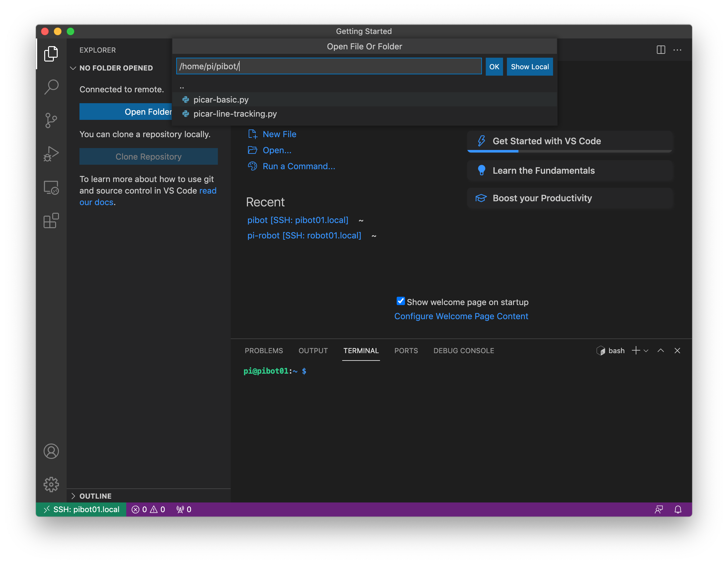Click the graduation cap icon on Productivity card

(x=481, y=198)
